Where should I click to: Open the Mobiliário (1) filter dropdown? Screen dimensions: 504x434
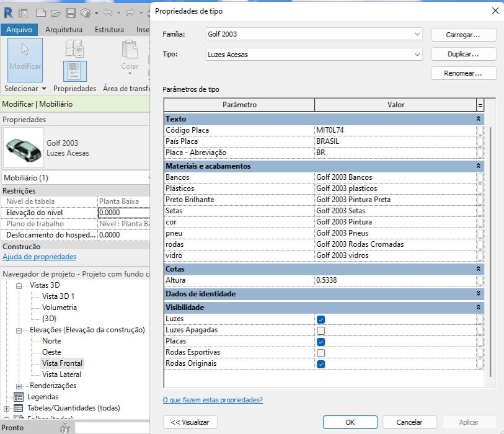[x=76, y=178]
